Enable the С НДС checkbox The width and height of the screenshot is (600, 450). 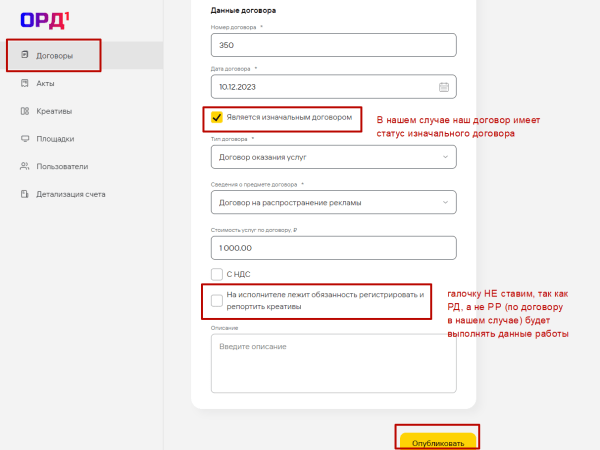point(216,273)
